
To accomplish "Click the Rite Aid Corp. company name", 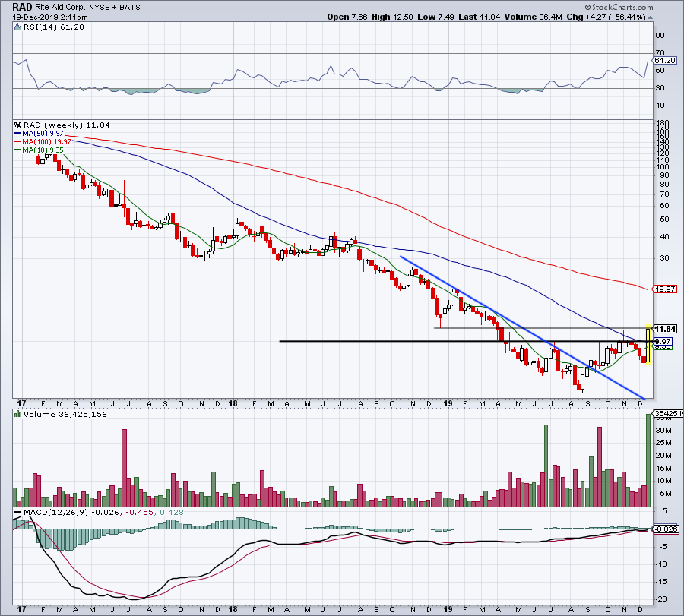I will (60, 8).
